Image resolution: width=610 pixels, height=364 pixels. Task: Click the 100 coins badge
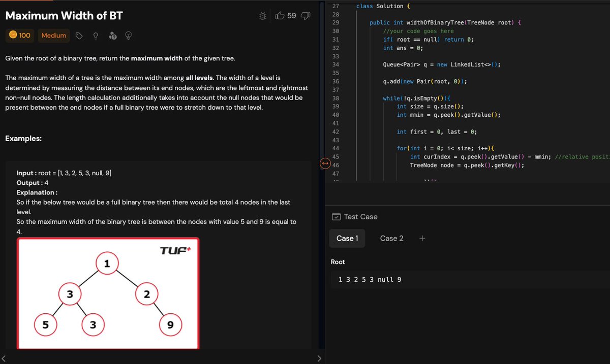20,36
